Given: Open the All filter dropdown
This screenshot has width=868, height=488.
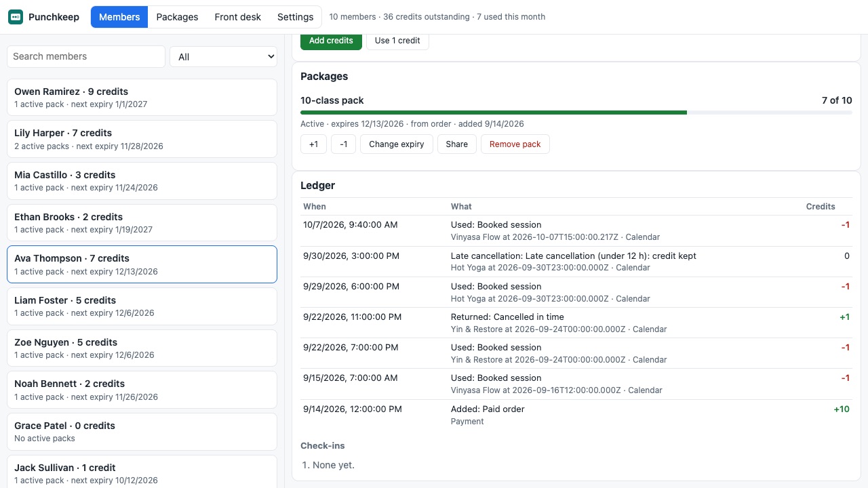Looking at the screenshot, I should [223, 57].
